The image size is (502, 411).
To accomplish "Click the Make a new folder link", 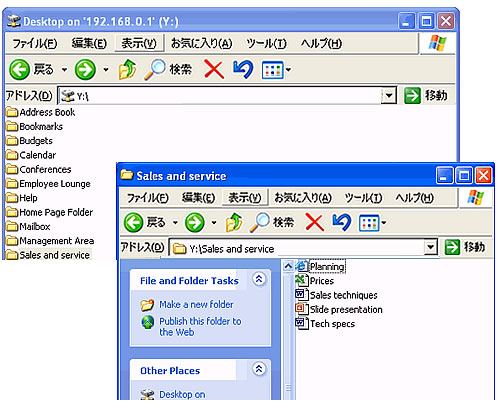I will point(196,304).
